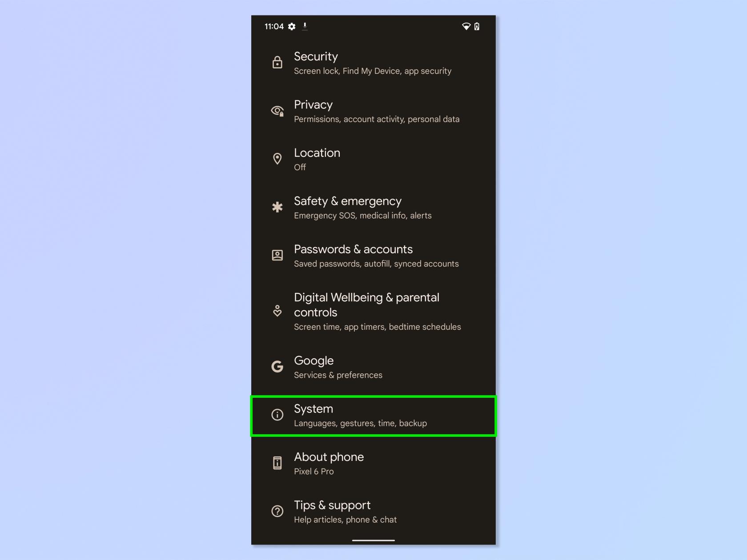Viewport: 747px width, 560px height.
Task: Open Safety & emergency settings
Action: (373, 208)
